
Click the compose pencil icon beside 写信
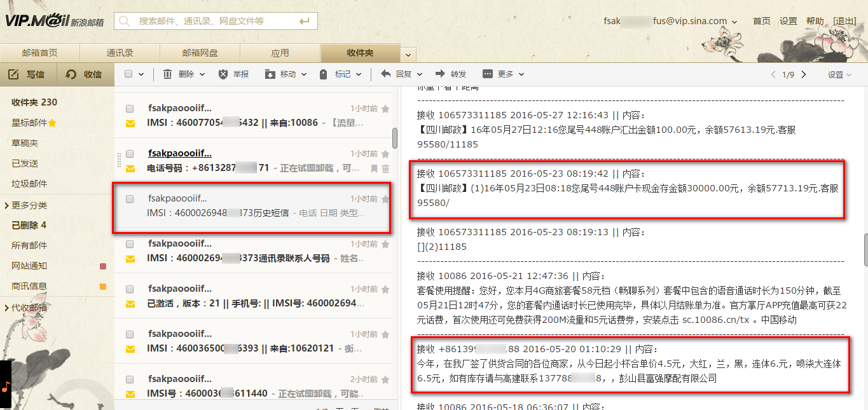click(x=13, y=74)
